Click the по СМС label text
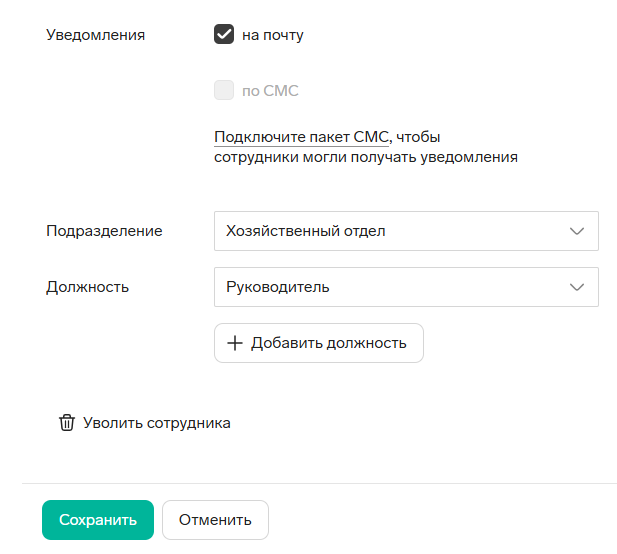 pos(270,91)
